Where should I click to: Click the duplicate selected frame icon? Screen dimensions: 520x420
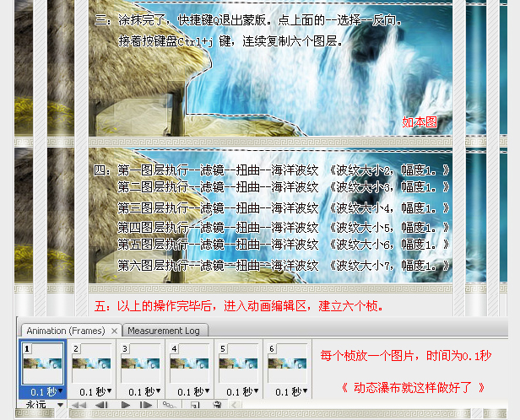(193, 406)
